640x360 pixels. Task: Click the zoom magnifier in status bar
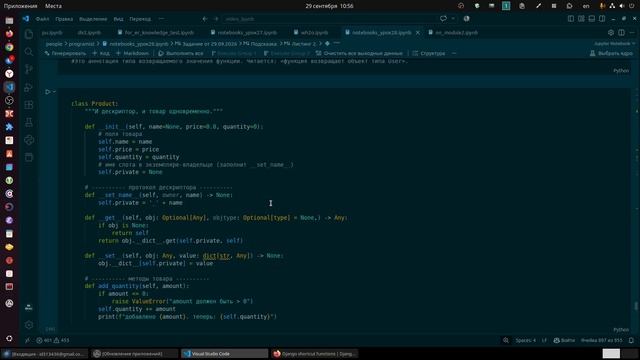pyautogui.click(x=506, y=340)
